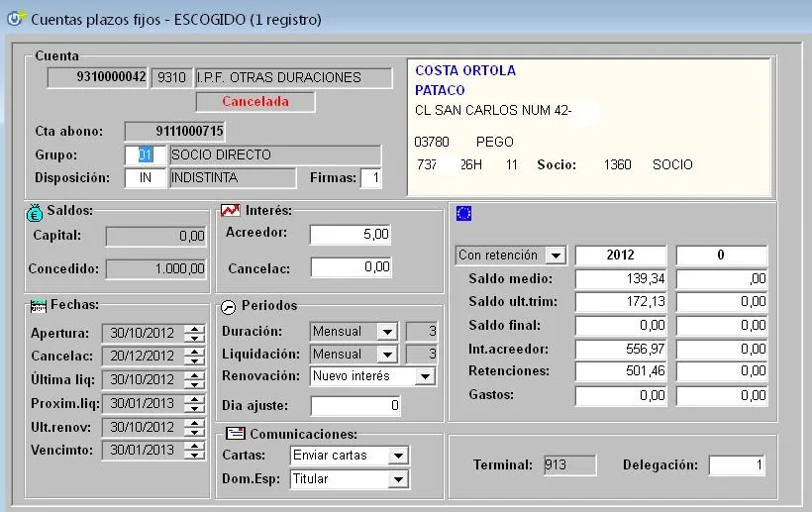This screenshot has width=812, height=512.
Task: Click the account number 9310000042 field
Action: [x=97, y=77]
